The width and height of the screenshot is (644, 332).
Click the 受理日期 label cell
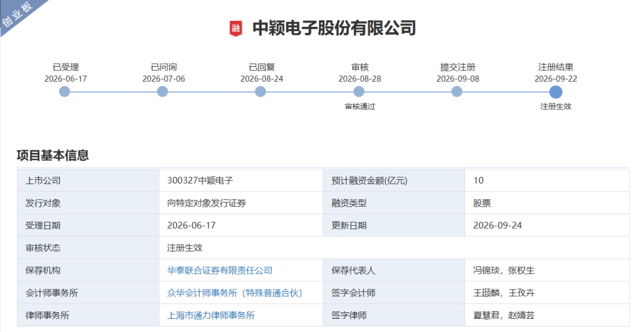[88, 226]
